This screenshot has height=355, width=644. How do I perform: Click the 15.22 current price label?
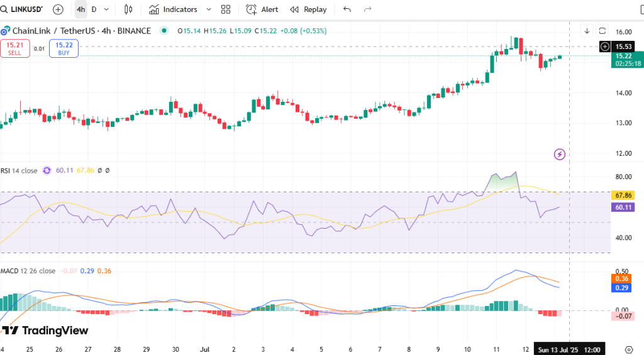click(627, 60)
